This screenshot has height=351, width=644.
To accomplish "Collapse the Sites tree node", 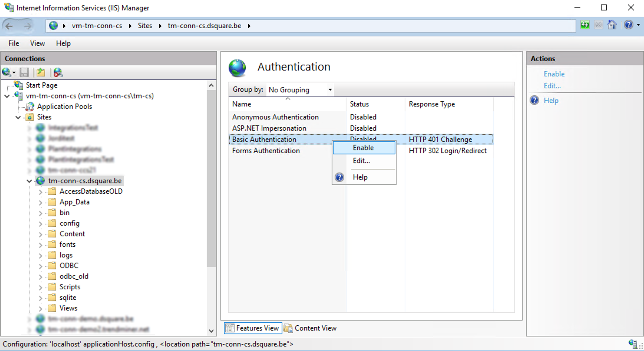I will (x=18, y=117).
